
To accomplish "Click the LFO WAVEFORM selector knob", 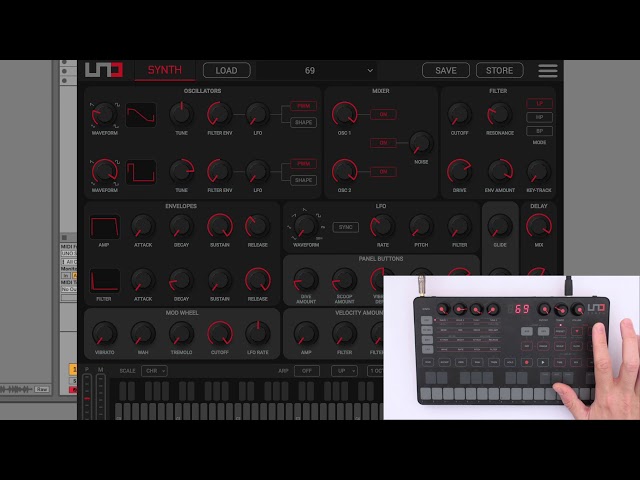I will pos(305,226).
